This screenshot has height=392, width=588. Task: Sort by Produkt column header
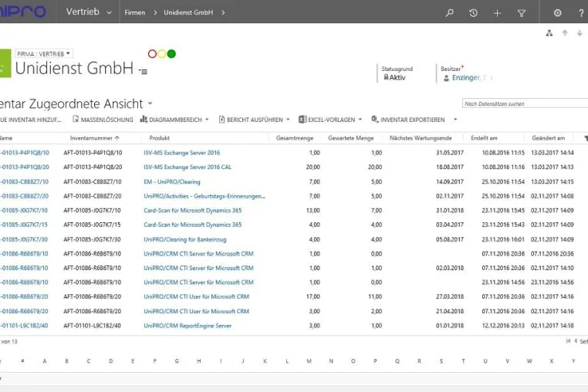[x=160, y=138]
